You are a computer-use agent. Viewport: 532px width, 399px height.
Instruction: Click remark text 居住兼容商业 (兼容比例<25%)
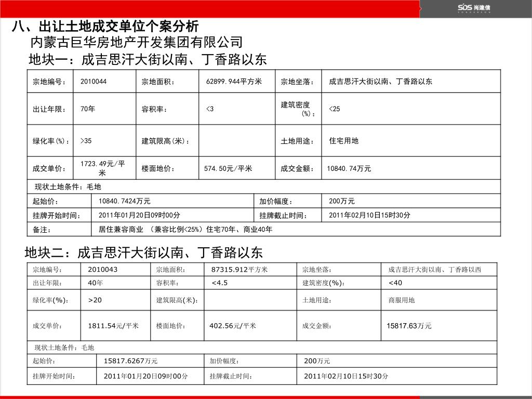pos(151,229)
